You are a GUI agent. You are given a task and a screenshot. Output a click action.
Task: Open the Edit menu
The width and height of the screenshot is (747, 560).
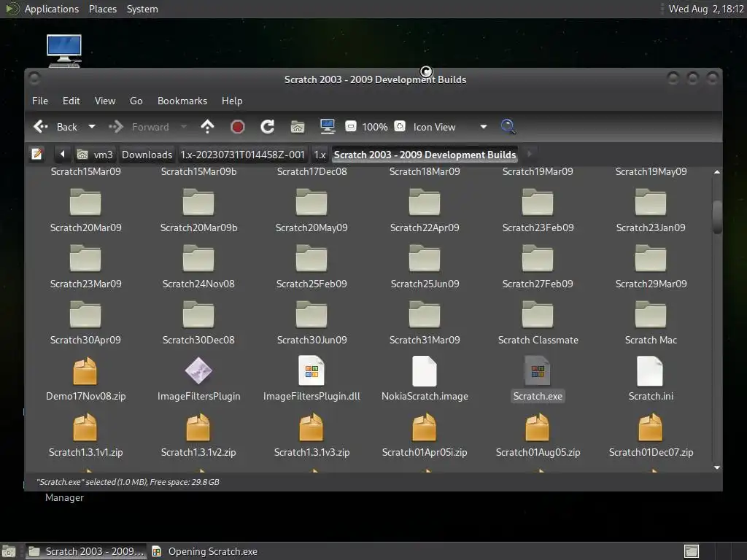tap(71, 101)
